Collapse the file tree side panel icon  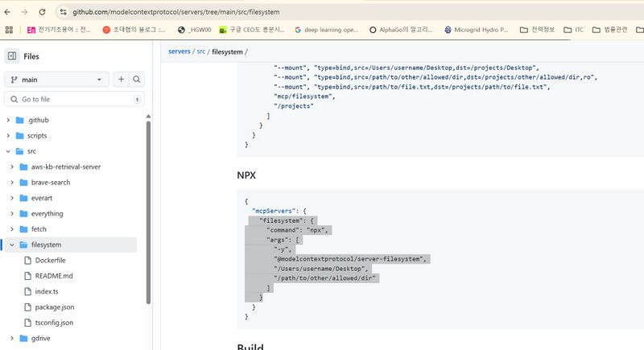tap(12, 56)
